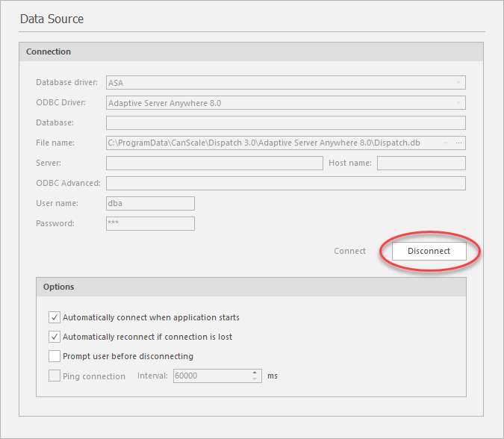This screenshot has width=504, height=439.
Task: Focus the Password field
Action: point(150,223)
